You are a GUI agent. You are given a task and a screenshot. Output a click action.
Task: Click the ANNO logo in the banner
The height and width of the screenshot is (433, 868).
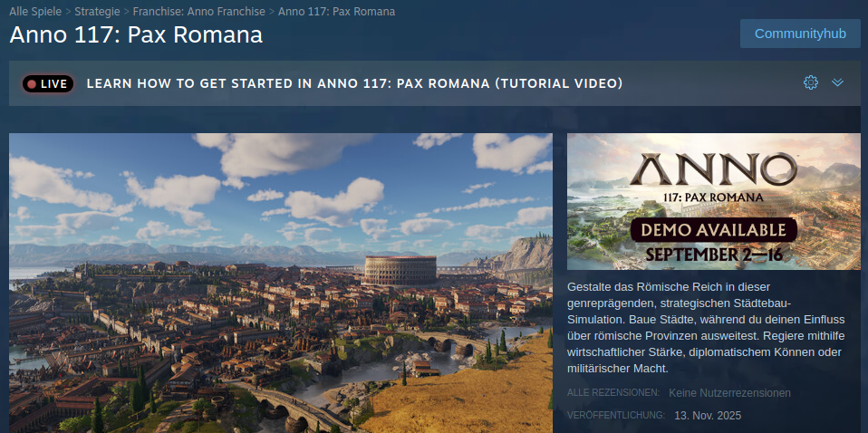(714, 170)
